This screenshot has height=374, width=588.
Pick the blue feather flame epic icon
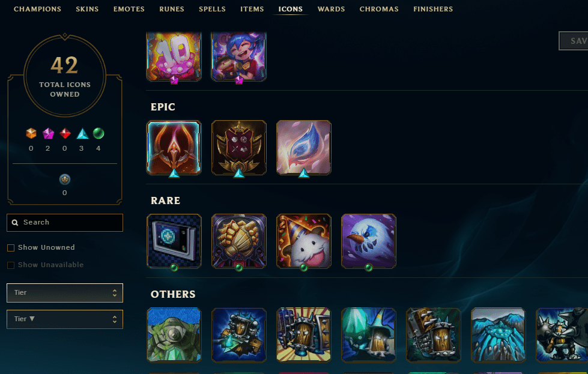click(x=304, y=148)
